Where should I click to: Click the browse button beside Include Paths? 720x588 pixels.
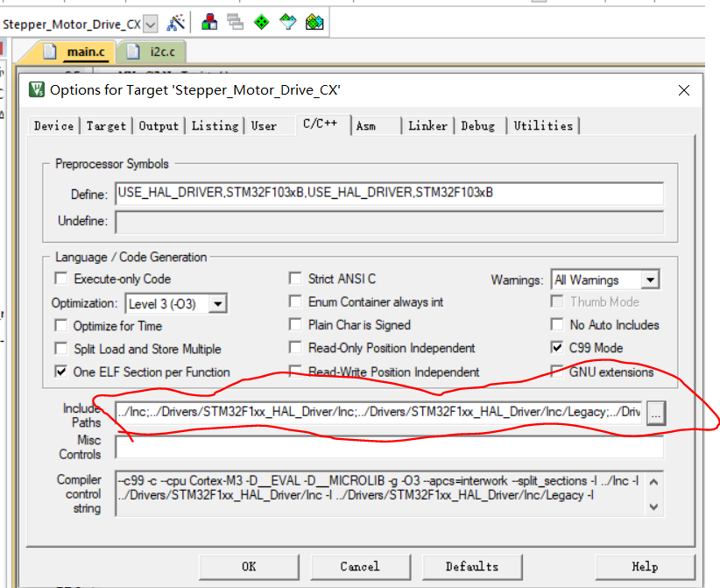656,414
